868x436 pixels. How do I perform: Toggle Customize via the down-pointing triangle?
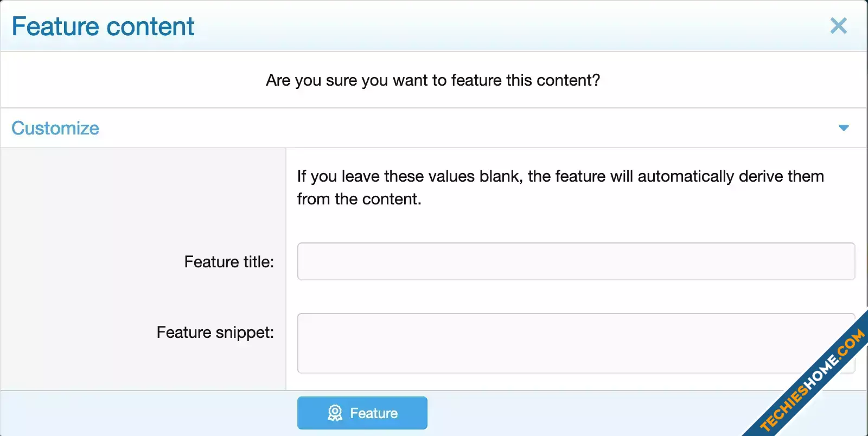pyautogui.click(x=844, y=128)
